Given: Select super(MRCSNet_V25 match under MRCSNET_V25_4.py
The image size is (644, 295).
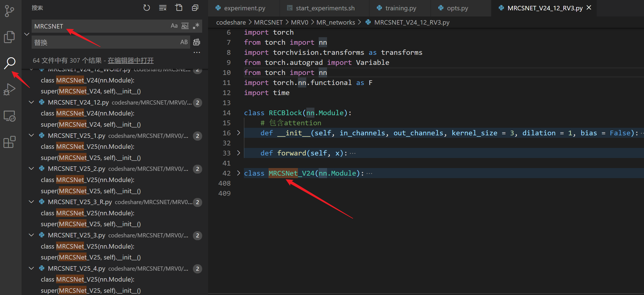Looking at the screenshot, I should click(x=91, y=291).
